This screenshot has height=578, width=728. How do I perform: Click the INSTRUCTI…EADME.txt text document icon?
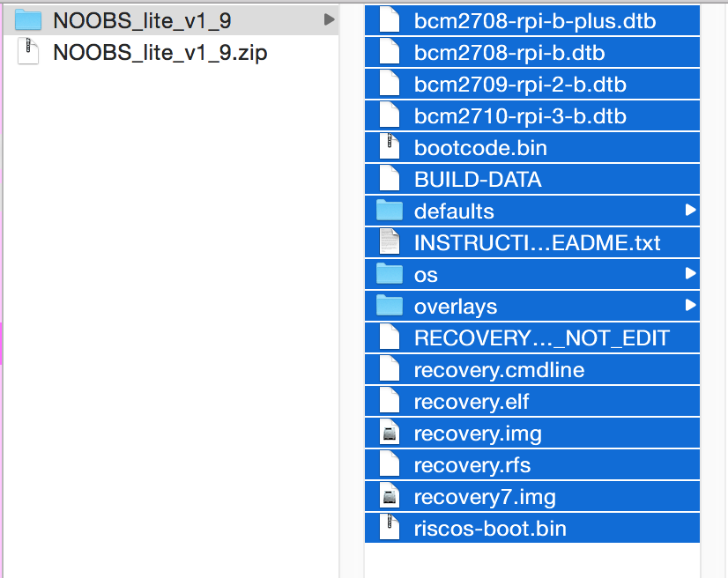point(389,242)
